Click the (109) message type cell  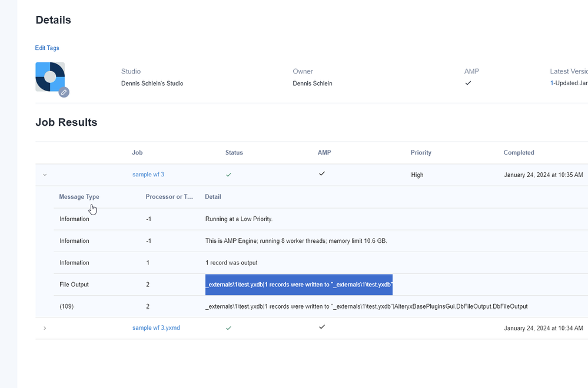tap(67, 306)
